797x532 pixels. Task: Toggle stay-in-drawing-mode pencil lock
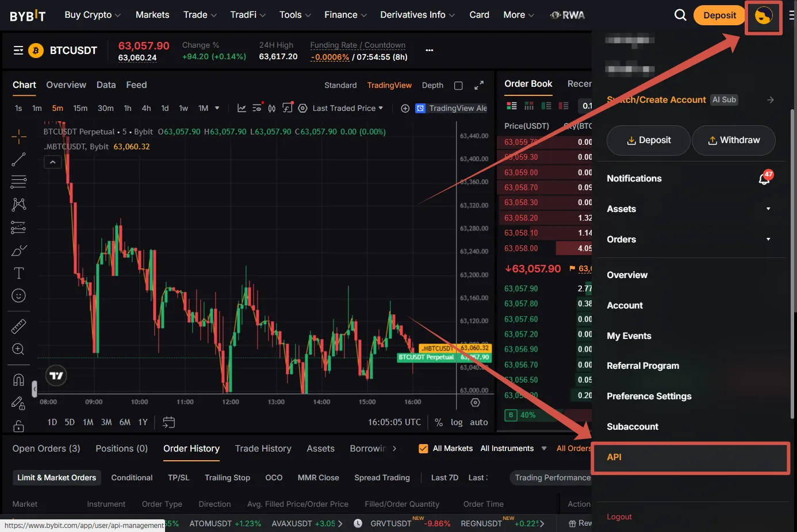pyautogui.click(x=19, y=403)
